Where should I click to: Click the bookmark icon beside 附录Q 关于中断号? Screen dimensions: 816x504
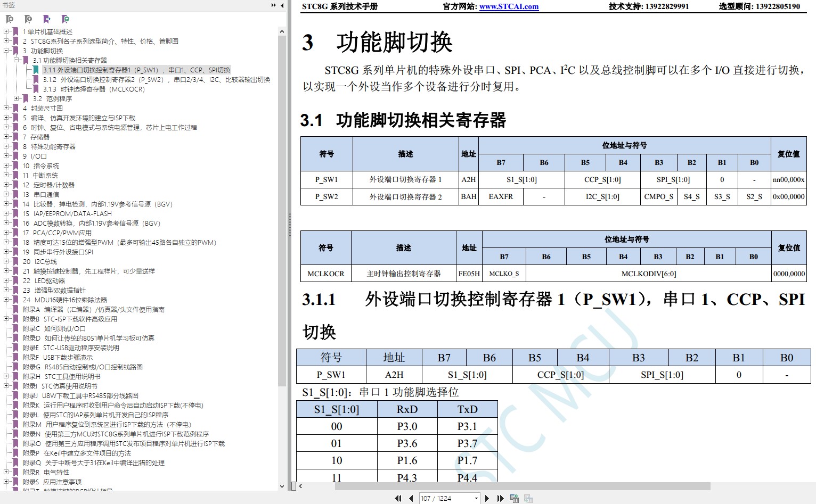[x=15, y=462]
